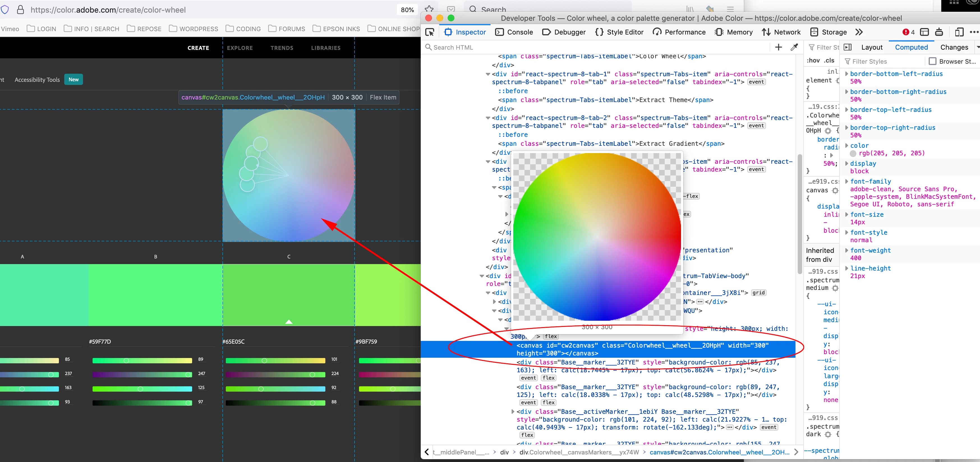Viewport: 980px width, 462px height.
Task: Expand the font-family computed property
Action: [846, 181]
